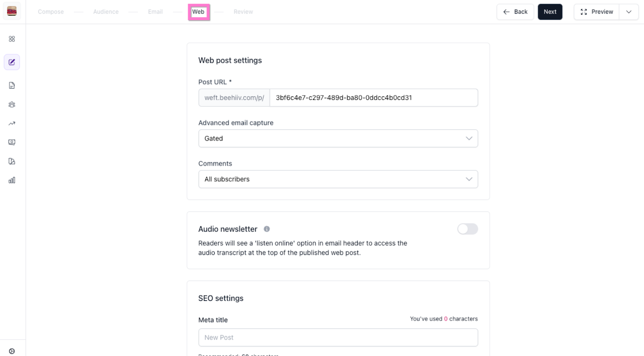Switch to the Review step tab
The image size is (644, 356).
pyautogui.click(x=243, y=12)
